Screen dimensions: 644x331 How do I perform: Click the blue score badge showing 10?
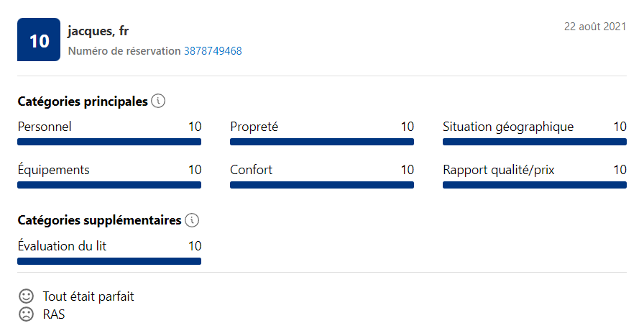tap(39, 40)
